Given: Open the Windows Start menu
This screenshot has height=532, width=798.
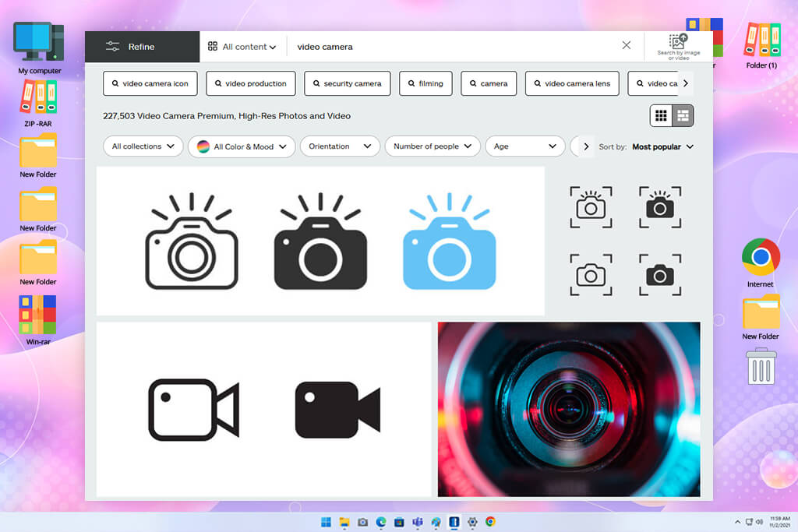Looking at the screenshot, I should click(327, 522).
